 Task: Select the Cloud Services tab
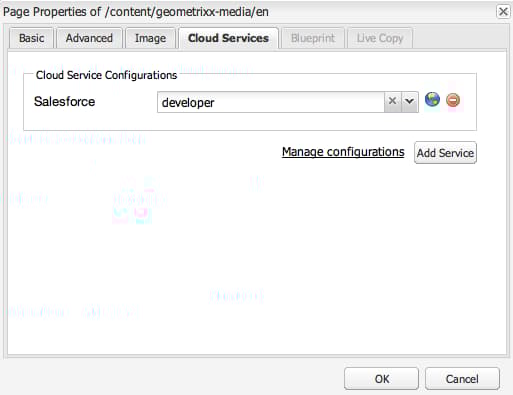click(229, 38)
